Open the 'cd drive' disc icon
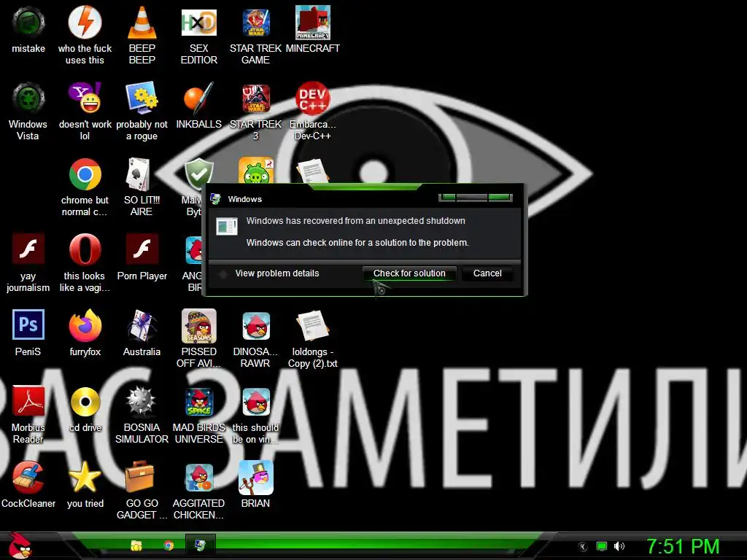747x560 pixels. (85, 402)
